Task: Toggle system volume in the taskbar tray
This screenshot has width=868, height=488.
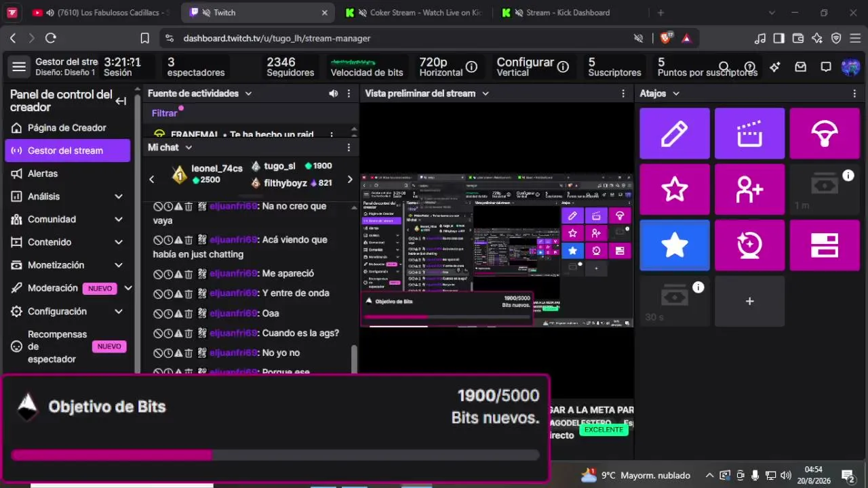Action: pos(786,475)
